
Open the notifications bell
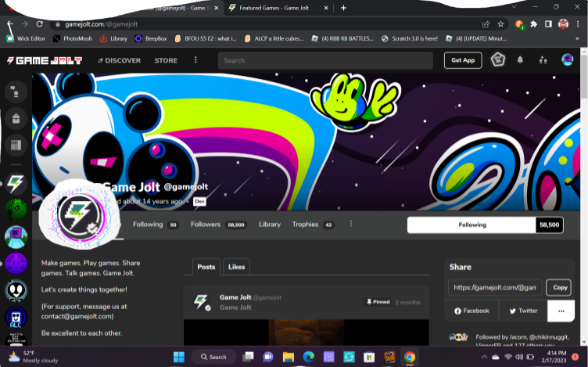(520, 59)
